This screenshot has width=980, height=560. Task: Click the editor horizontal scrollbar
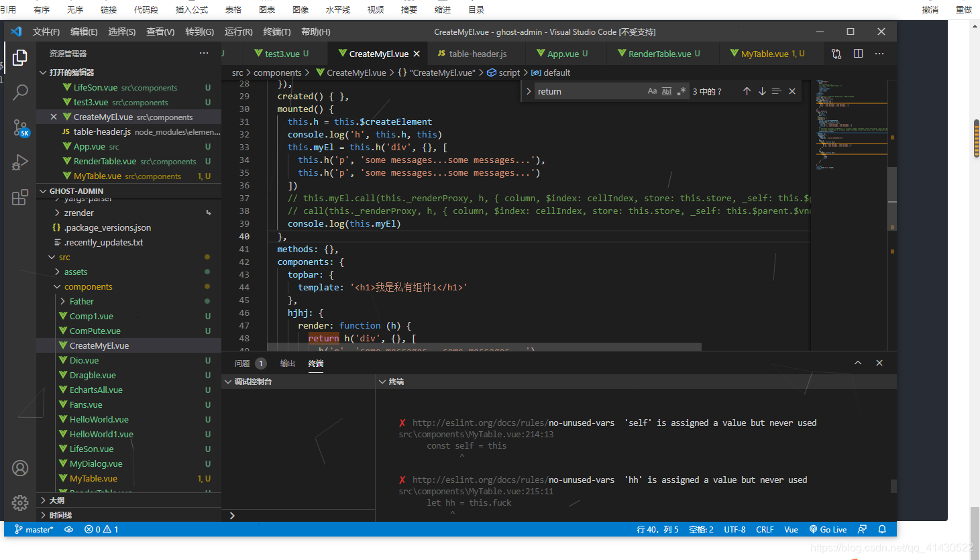click(x=484, y=347)
